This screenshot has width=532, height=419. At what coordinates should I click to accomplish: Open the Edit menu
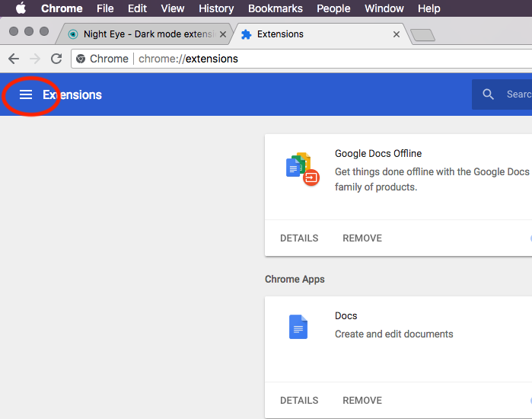[137, 8]
